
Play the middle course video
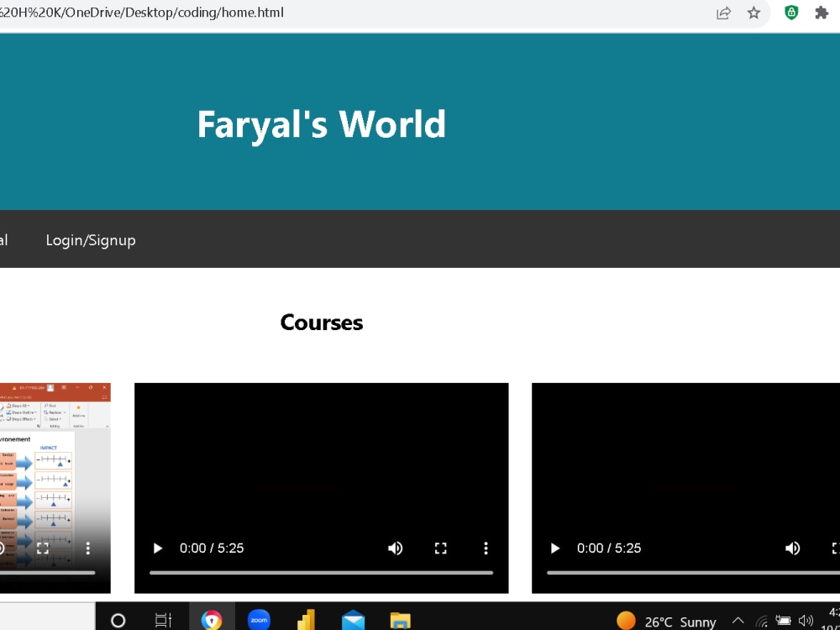(158, 548)
